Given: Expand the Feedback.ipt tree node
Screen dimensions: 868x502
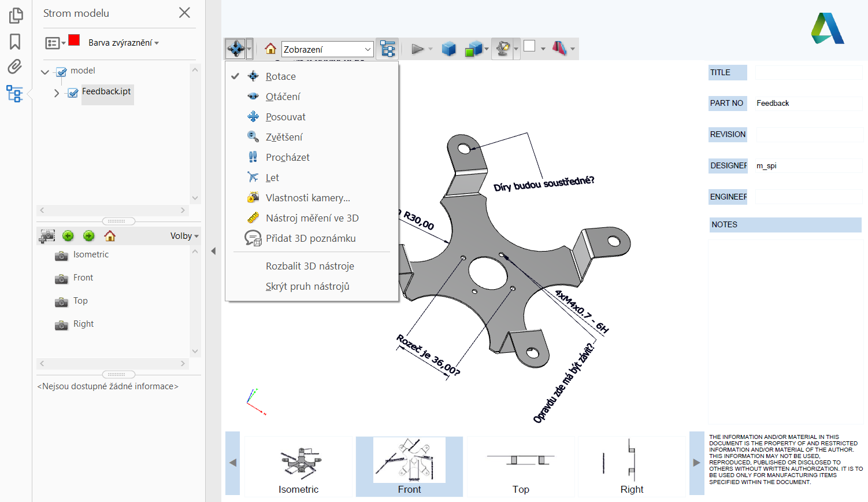Looking at the screenshot, I should click(x=56, y=93).
